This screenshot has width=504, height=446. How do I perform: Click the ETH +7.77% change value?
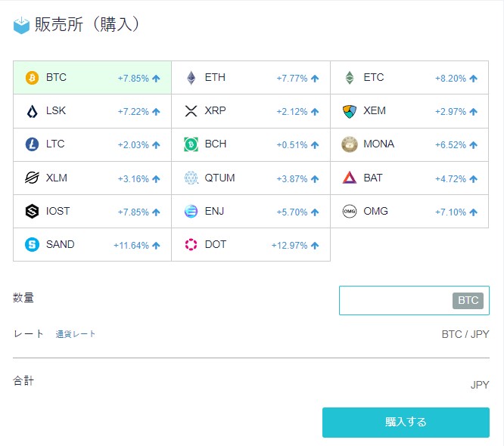pyautogui.click(x=292, y=79)
